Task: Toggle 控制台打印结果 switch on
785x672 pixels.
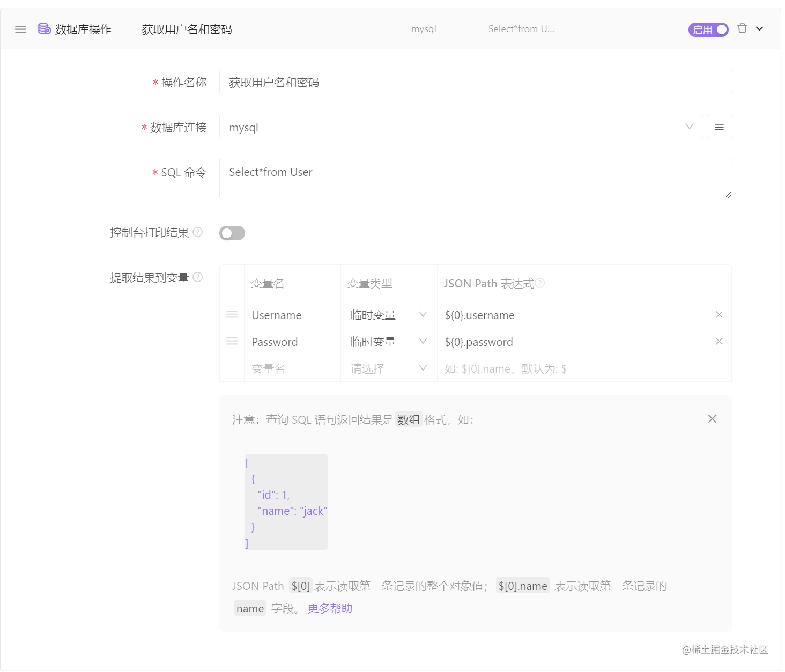Action: (232, 233)
